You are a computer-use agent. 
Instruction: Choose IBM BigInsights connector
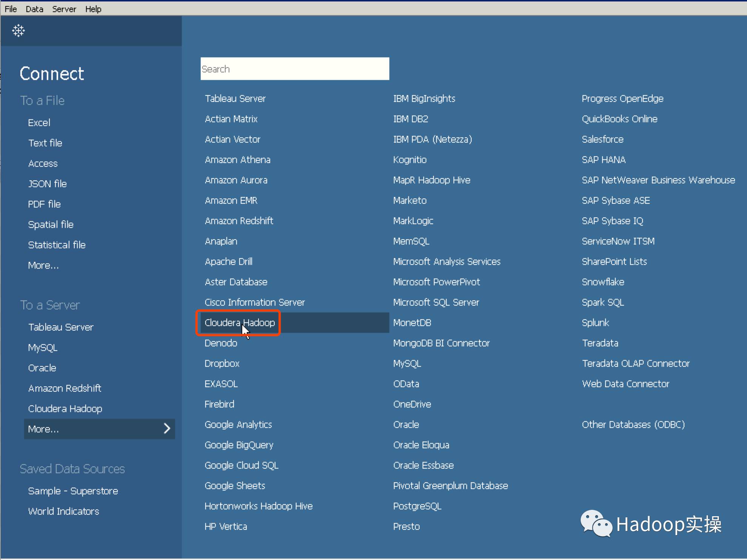(x=424, y=98)
